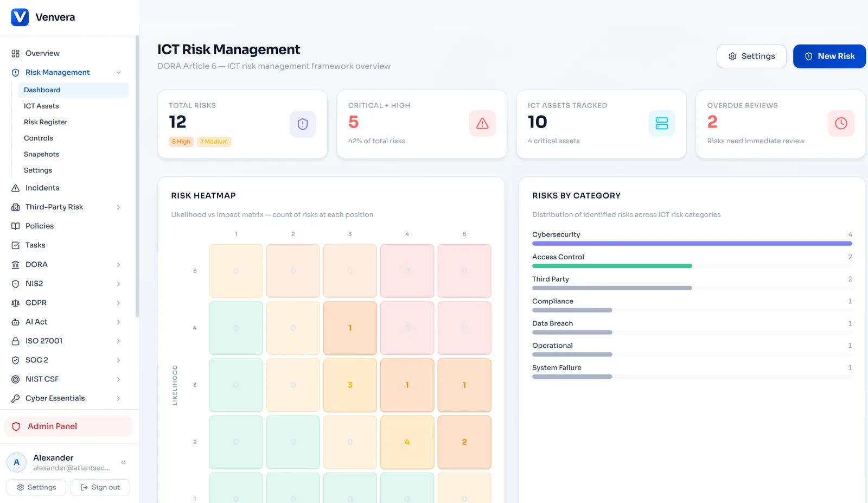868x503 pixels.
Task: Click the Access Control green progress bar
Action: (x=612, y=266)
